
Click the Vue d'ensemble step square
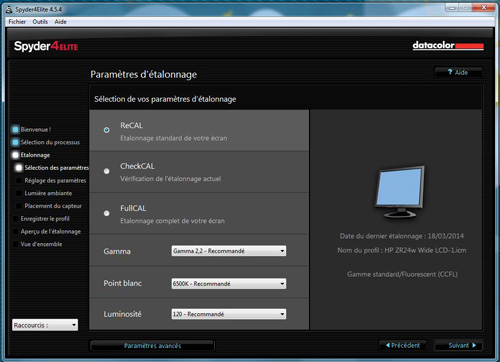click(x=15, y=244)
